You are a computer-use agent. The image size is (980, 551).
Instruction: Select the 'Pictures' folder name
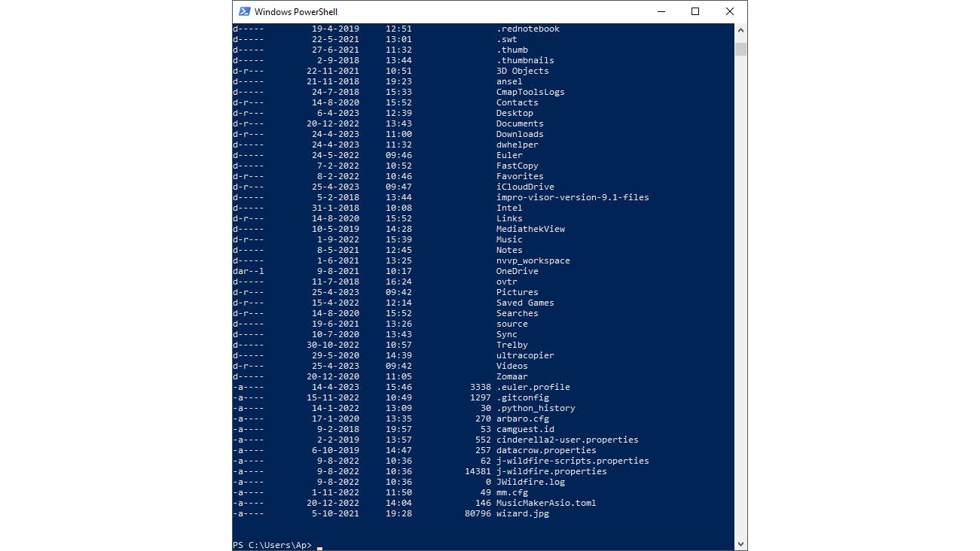[x=517, y=292]
